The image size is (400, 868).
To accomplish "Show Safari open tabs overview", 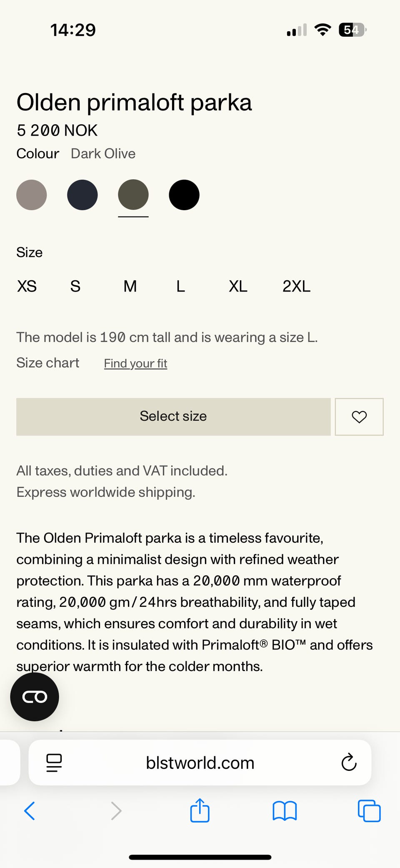I will (369, 811).
